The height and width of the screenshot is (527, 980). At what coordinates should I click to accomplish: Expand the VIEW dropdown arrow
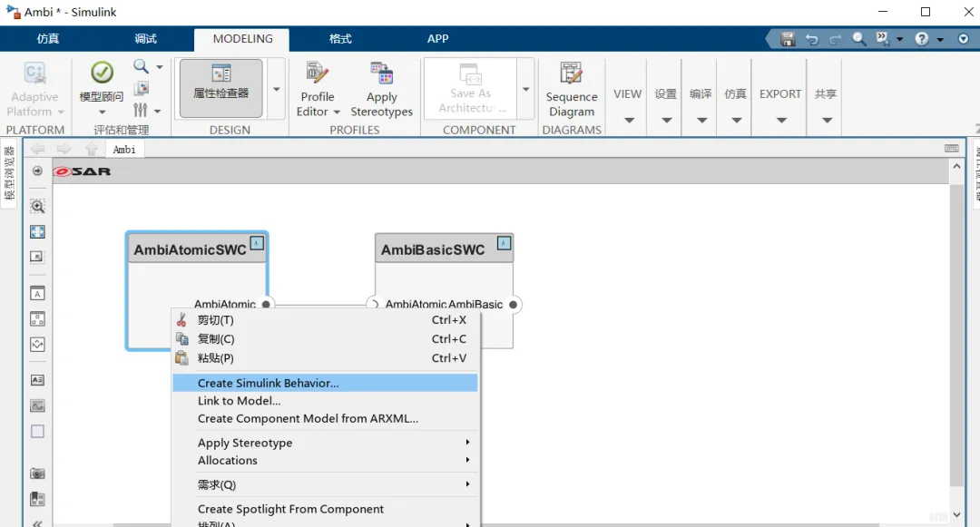pyautogui.click(x=629, y=120)
